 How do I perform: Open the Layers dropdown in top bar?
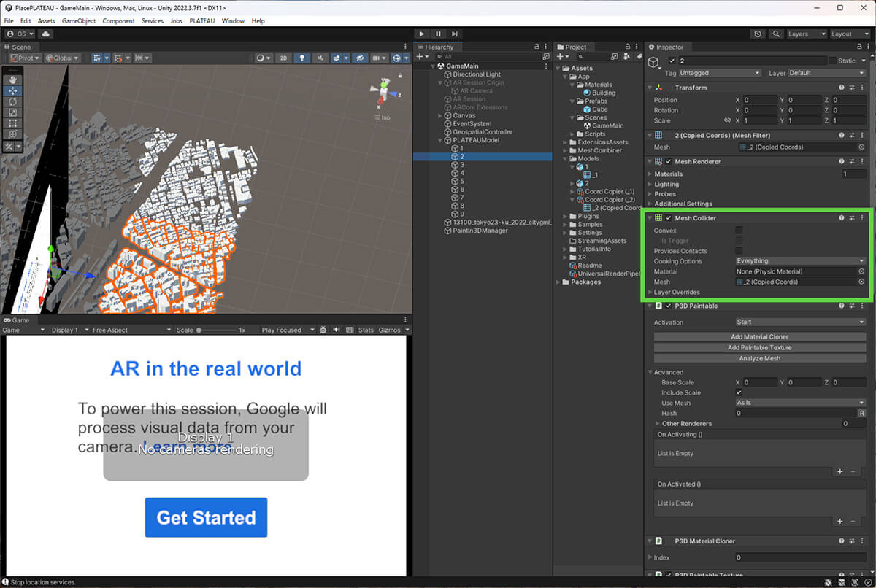pos(807,34)
